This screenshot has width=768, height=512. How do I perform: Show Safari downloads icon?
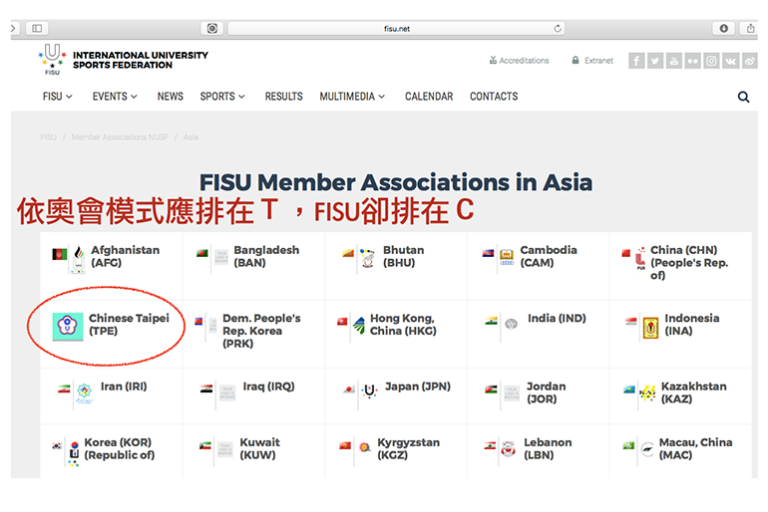coord(723,28)
